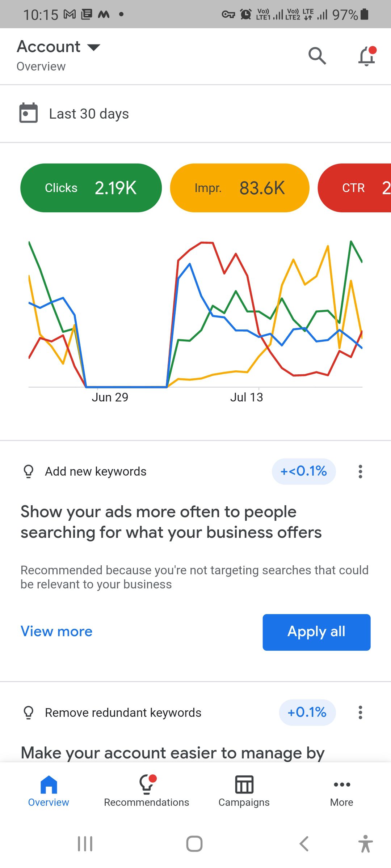391x868 pixels.
Task: Tap the accessibility figure icon
Action: pos(365,844)
